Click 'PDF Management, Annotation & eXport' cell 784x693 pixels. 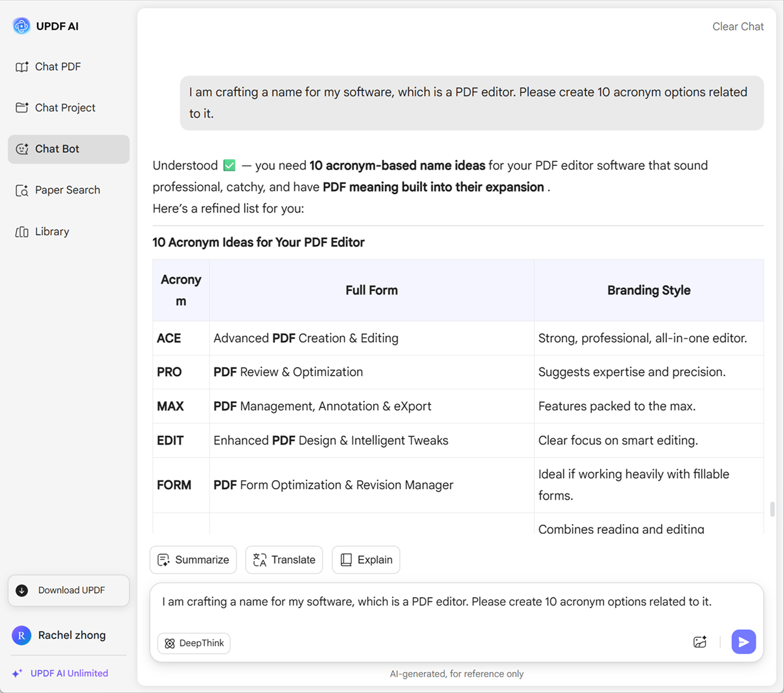click(371, 406)
